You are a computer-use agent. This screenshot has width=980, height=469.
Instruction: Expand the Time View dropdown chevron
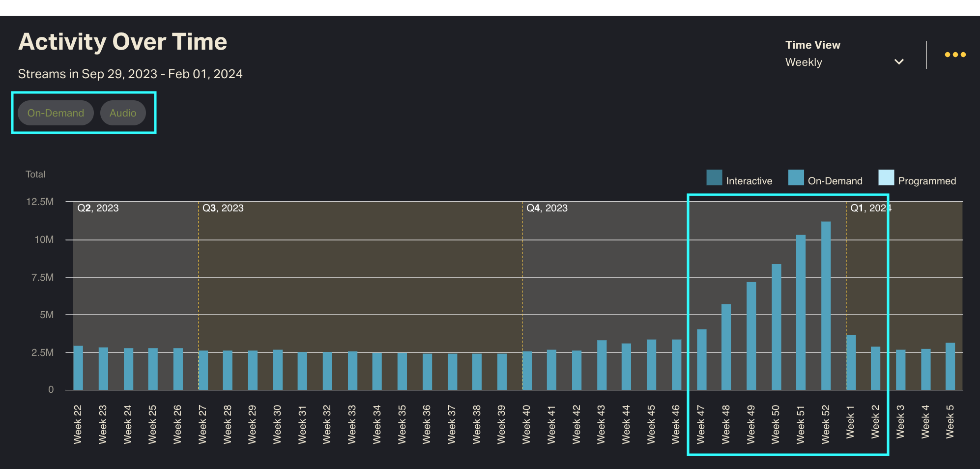899,62
